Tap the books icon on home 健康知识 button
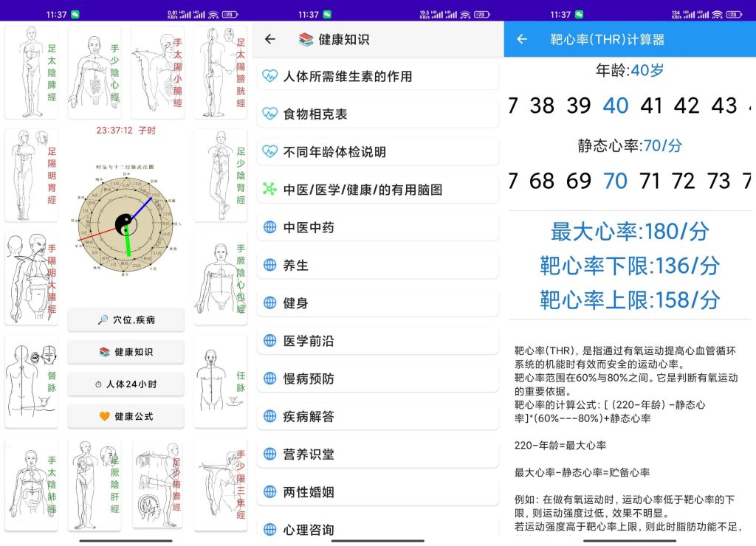The height and width of the screenshot is (546, 756). coord(105,352)
